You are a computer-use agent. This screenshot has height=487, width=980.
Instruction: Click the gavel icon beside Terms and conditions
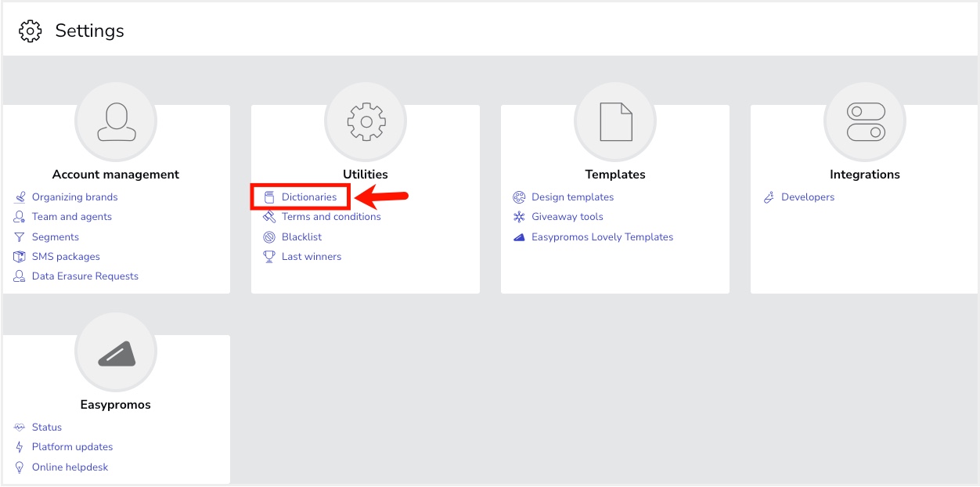pyautogui.click(x=269, y=217)
